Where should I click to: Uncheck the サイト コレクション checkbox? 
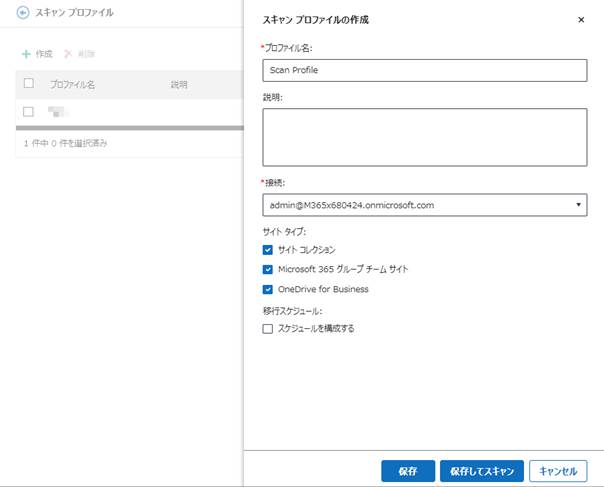tap(268, 250)
